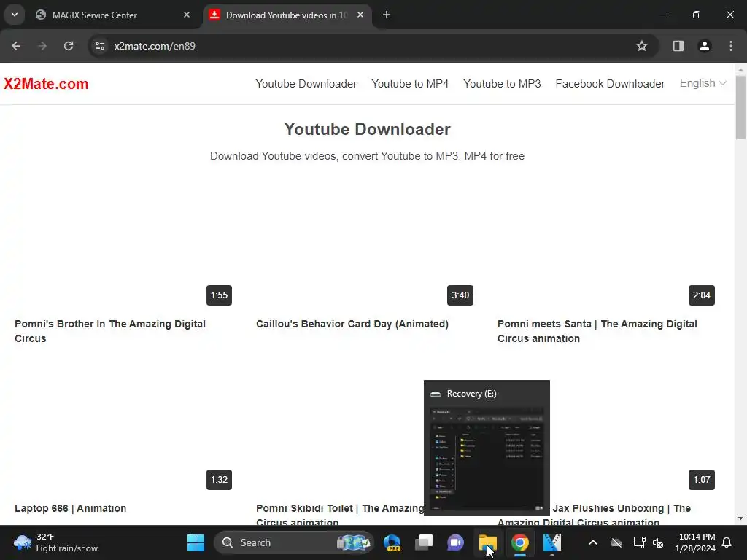Open Youtube to MP4 nav link
This screenshot has height=560, width=747.
click(x=410, y=84)
